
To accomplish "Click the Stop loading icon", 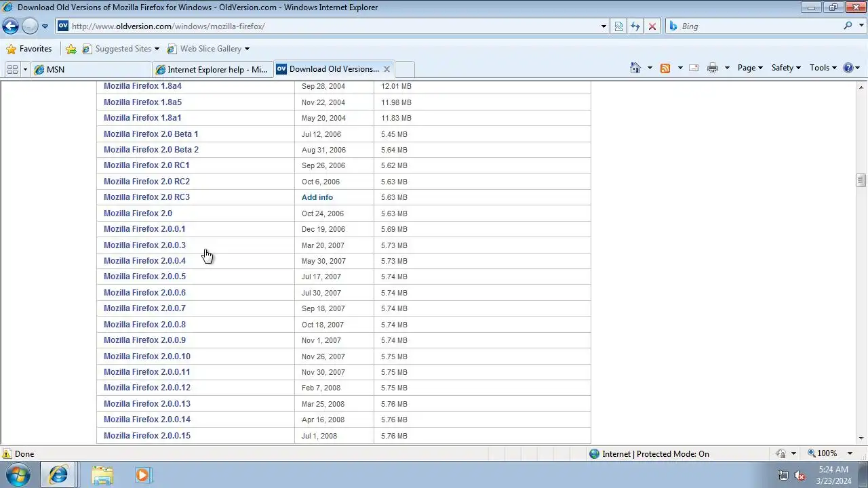I will (x=652, y=26).
